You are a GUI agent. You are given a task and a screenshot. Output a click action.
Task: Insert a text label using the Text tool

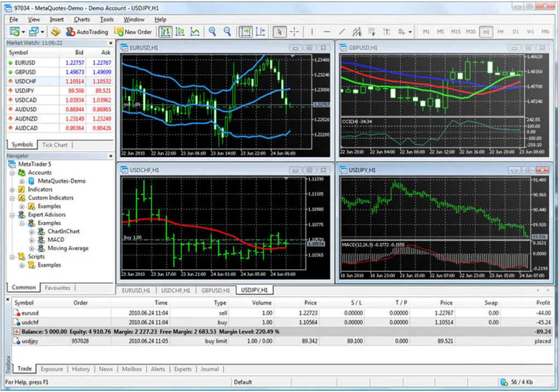click(x=386, y=31)
